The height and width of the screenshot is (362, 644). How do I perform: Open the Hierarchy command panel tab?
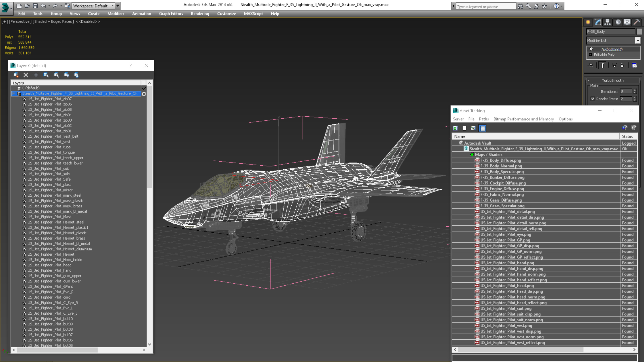[x=608, y=22]
